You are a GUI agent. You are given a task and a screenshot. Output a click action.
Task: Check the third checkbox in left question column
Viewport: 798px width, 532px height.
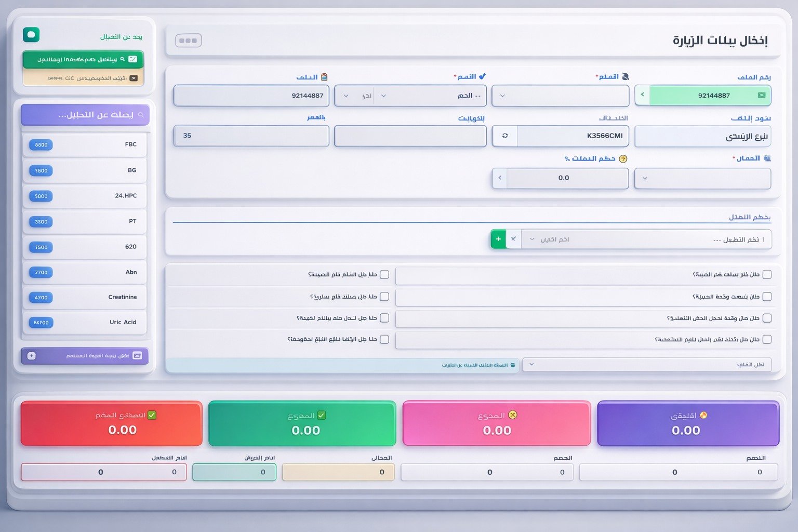[384, 317]
